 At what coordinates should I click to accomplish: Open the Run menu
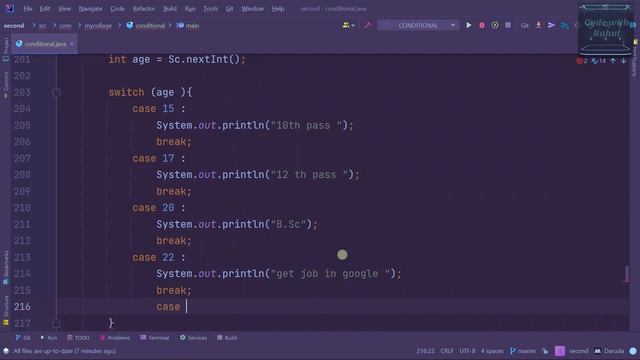point(190,9)
